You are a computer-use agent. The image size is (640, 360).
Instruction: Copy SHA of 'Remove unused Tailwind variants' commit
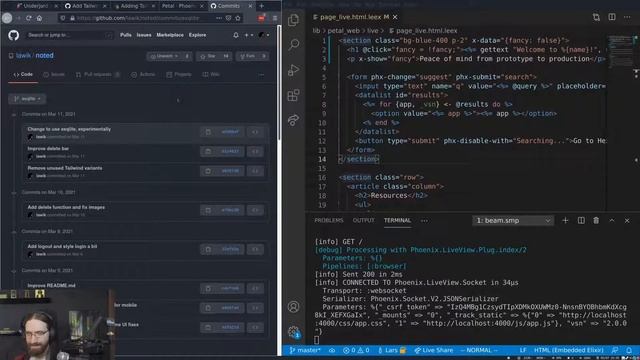(208, 171)
